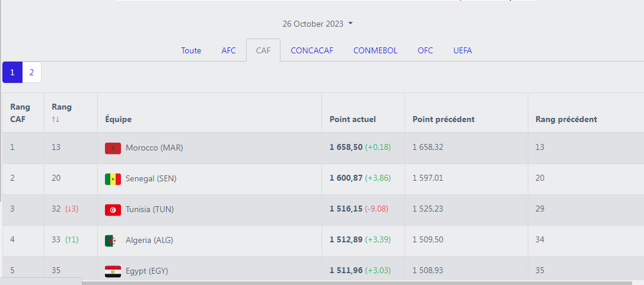Image resolution: width=644 pixels, height=285 pixels.
Task: View the UEFA rankings tab
Action: [x=463, y=50]
